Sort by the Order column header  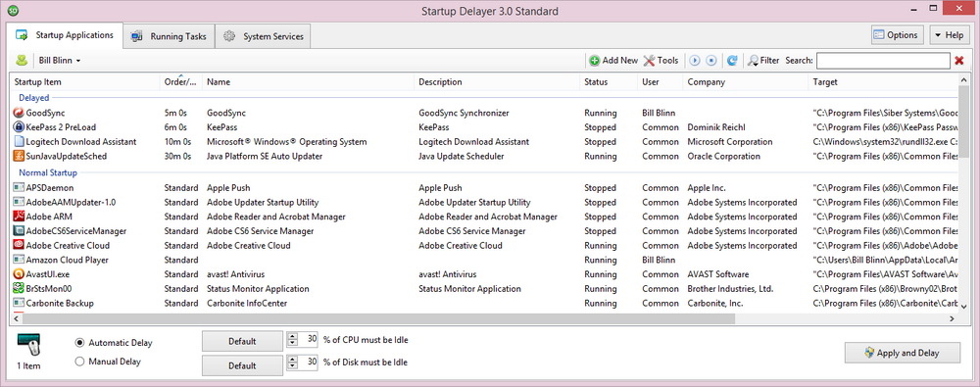tap(180, 82)
